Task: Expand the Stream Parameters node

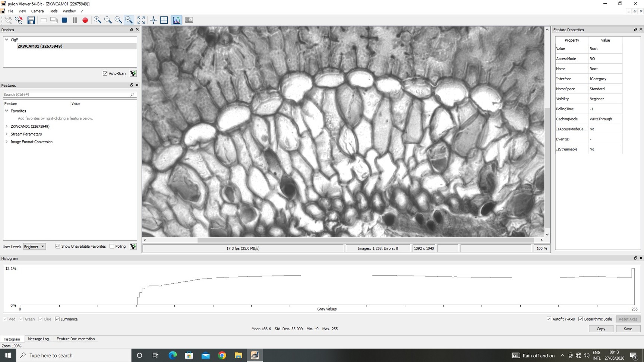Action: pos(6,134)
